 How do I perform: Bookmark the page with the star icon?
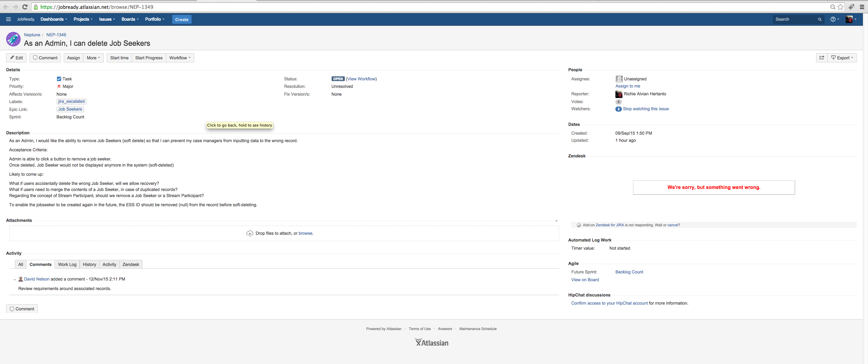(841, 7)
